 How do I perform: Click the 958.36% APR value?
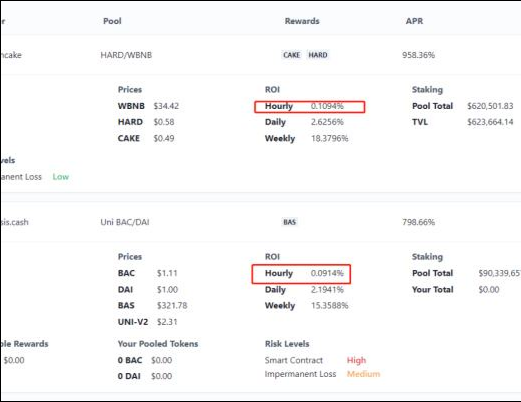[418, 55]
